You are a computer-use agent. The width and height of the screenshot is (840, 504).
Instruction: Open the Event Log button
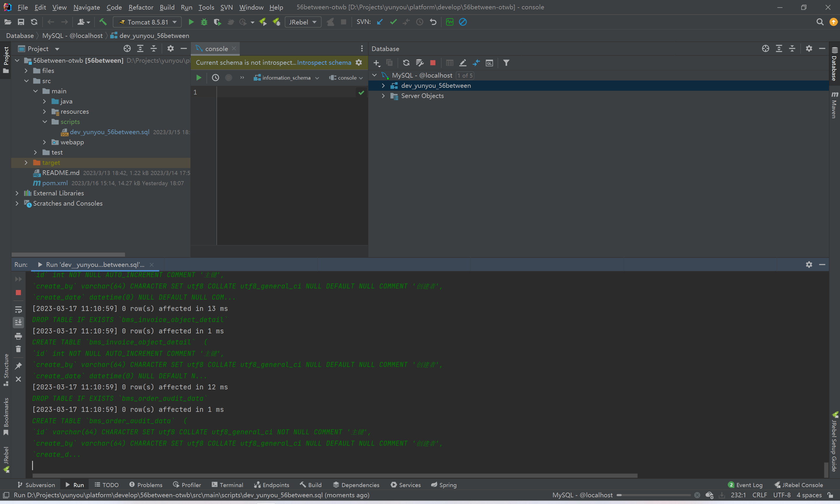click(745, 485)
